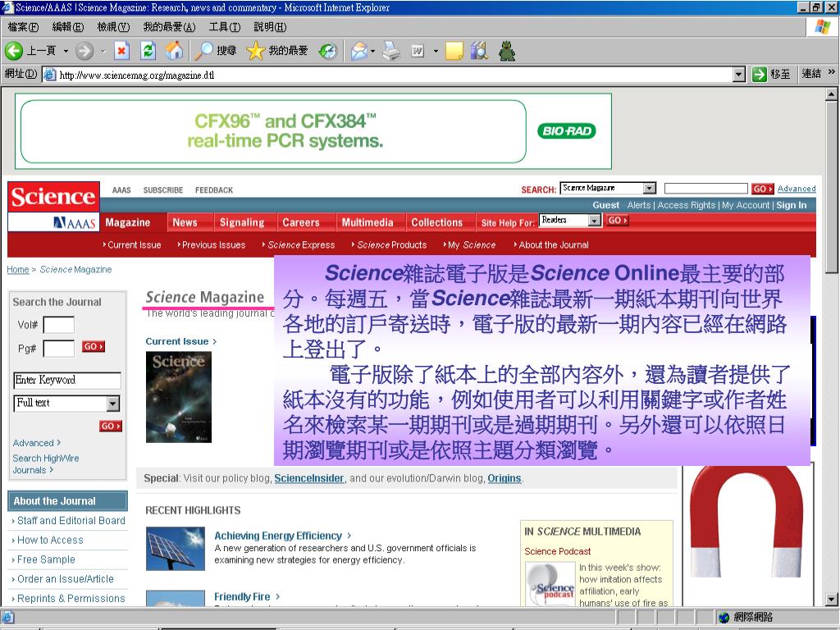Click the GO button under Full text
The width and height of the screenshot is (840, 630).
(111, 426)
